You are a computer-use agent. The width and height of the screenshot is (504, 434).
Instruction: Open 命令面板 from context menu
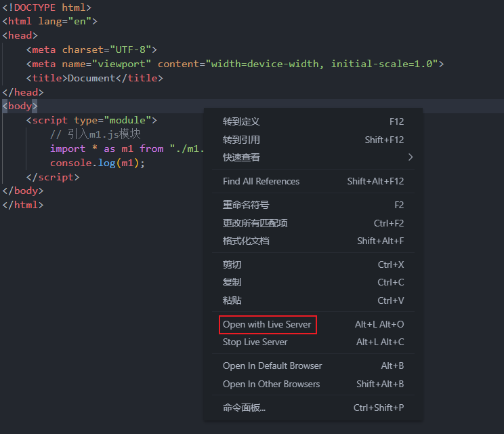point(244,408)
